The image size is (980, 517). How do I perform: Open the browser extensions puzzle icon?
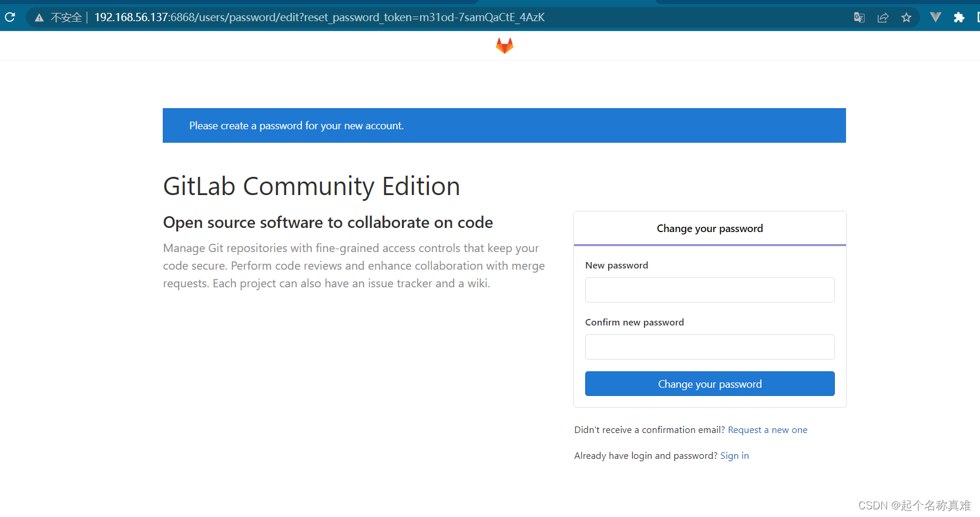click(959, 18)
